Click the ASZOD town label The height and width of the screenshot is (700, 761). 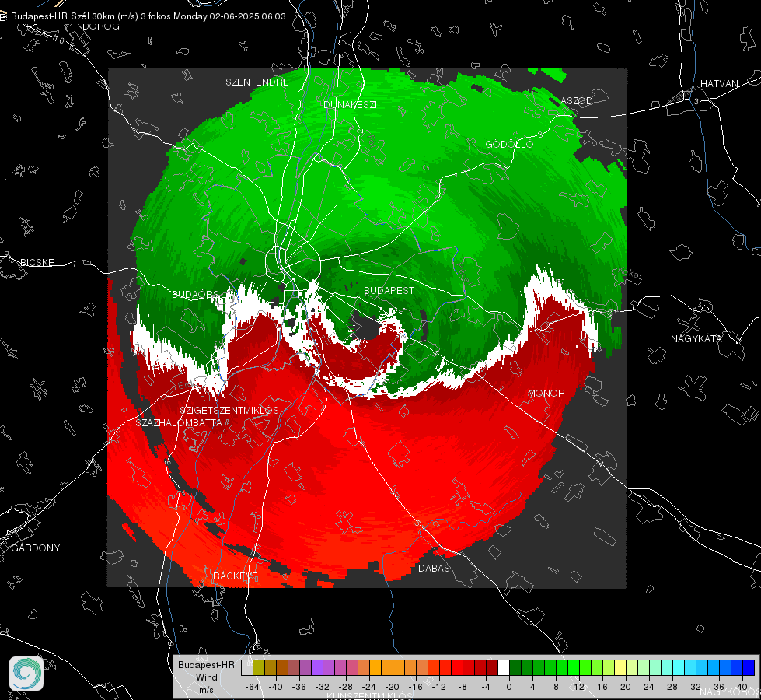[577, 100]
